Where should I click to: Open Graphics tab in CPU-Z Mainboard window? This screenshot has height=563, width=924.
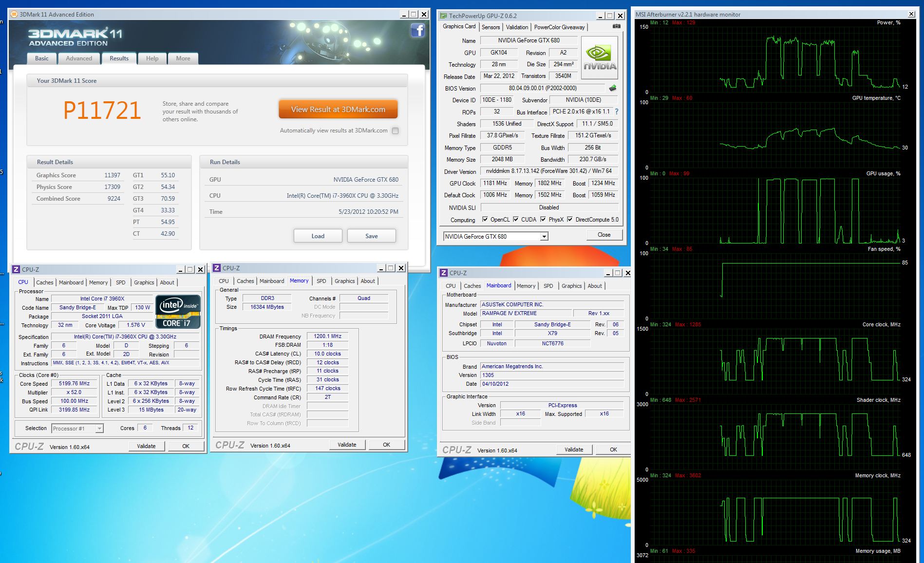tap(571, 286)
